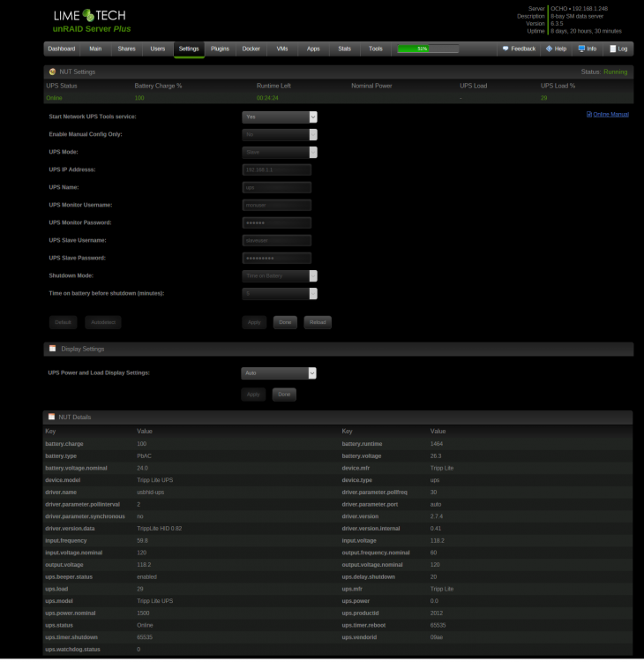Open the Dashboard tab
The height and width of the screenshot is (662, 644).
pos(62,49)
